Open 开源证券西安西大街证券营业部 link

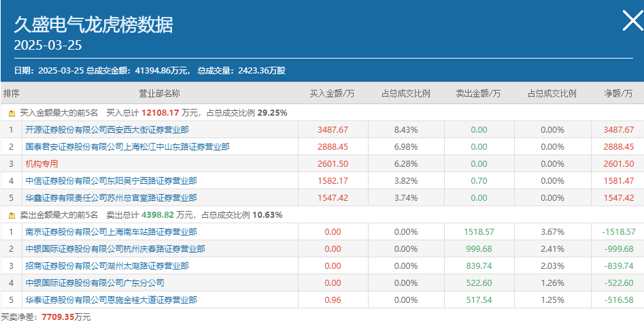coord(107,130)
